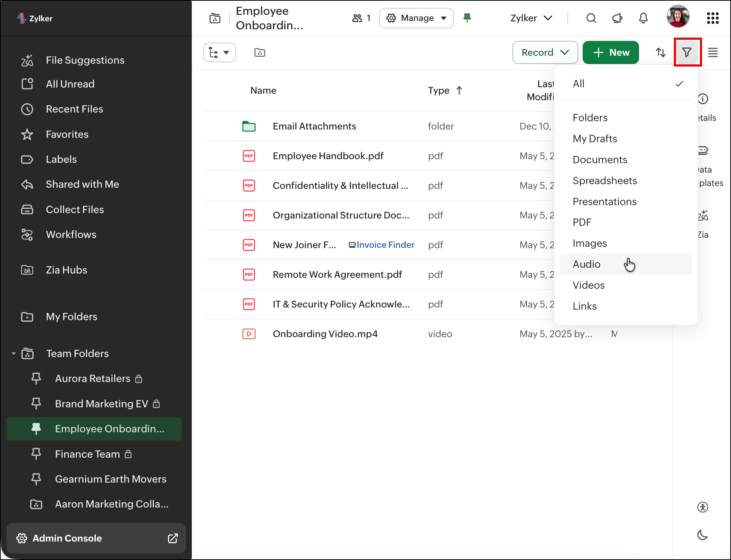
Task: Click the accessibility icon
Action: point(702,507)
